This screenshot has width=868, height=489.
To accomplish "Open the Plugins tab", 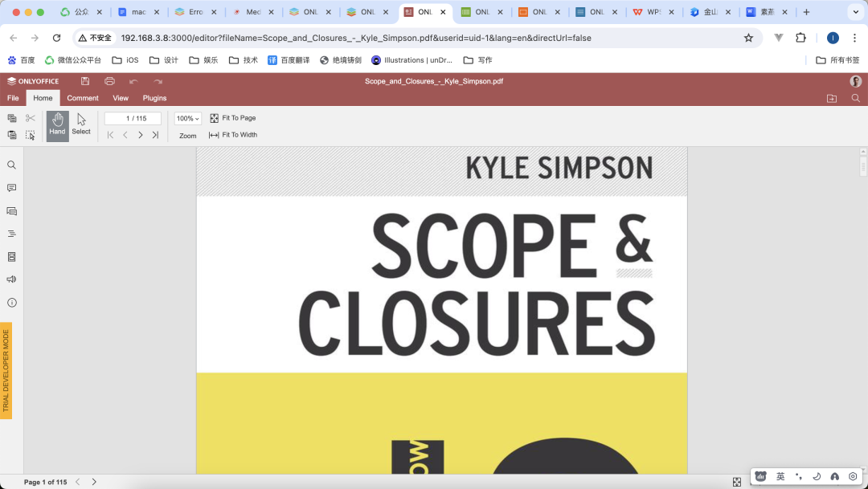I will [x=154, y=98].
